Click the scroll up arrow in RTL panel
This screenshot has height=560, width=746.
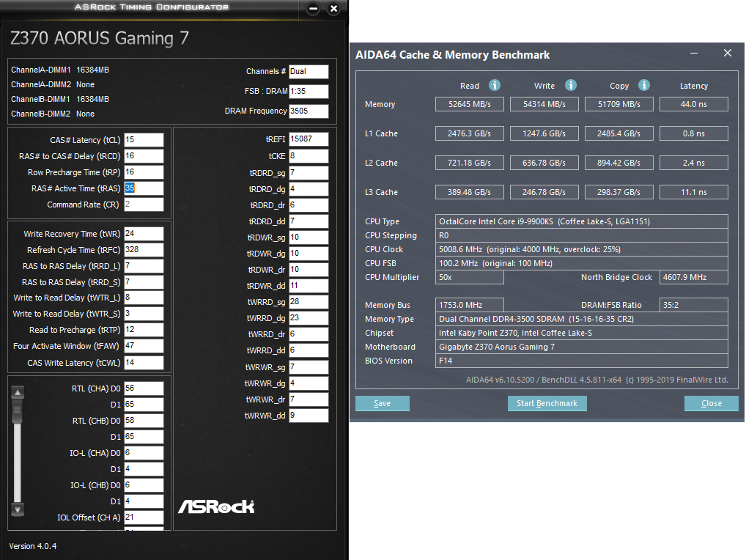(x=18, y=393)
